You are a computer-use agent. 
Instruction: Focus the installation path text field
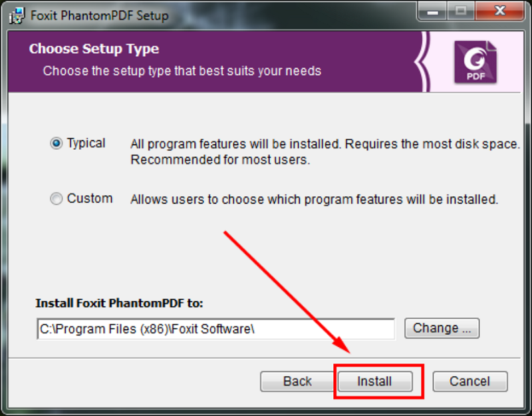point(215,328)
